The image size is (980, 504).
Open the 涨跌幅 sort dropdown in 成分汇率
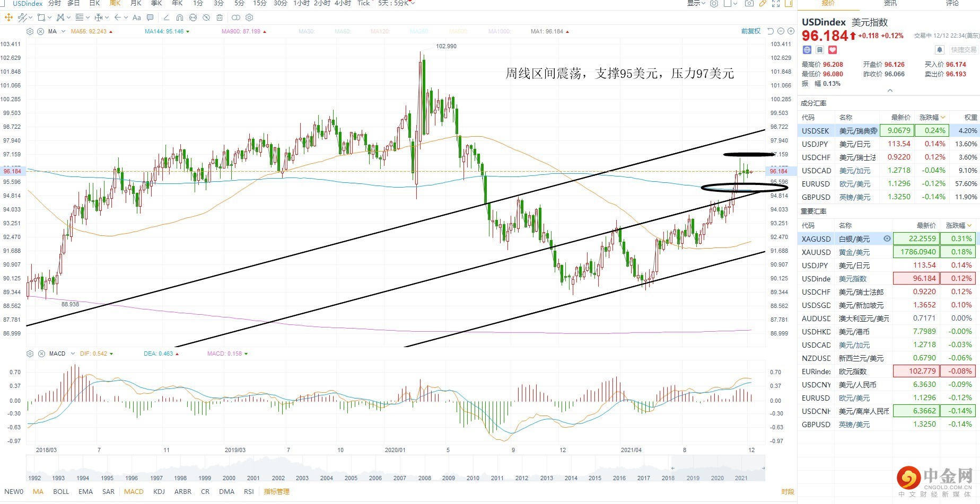(x=932, y=117)
